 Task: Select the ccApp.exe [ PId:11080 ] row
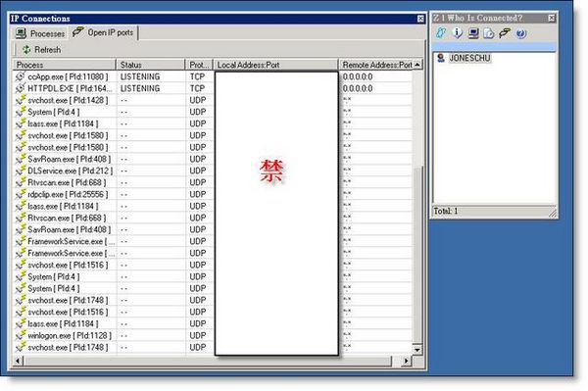point(213,76)
